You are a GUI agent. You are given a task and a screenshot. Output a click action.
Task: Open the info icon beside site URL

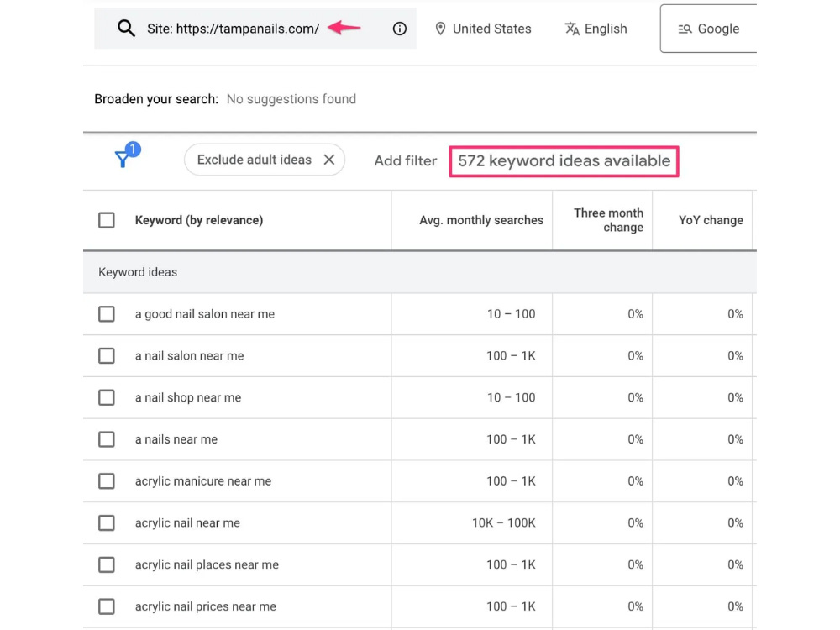pyautogui.click(x=399, y=29)
